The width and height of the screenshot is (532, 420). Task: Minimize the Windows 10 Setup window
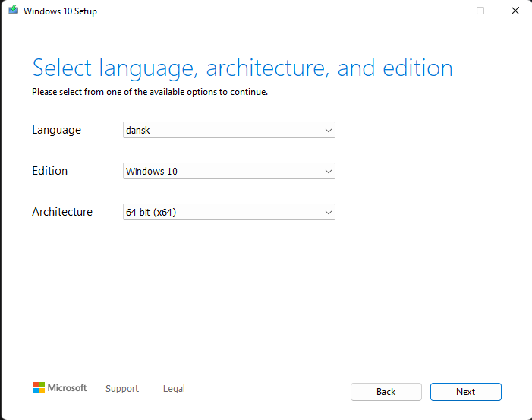[445, 11]
